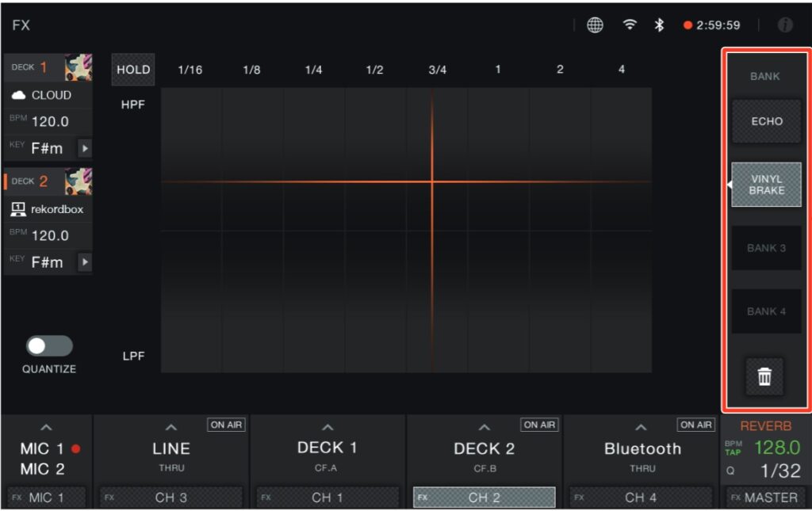Enable the HOLD button
Image resolution: width=812 pixels, height=511 pixels.
click(133, 70)
